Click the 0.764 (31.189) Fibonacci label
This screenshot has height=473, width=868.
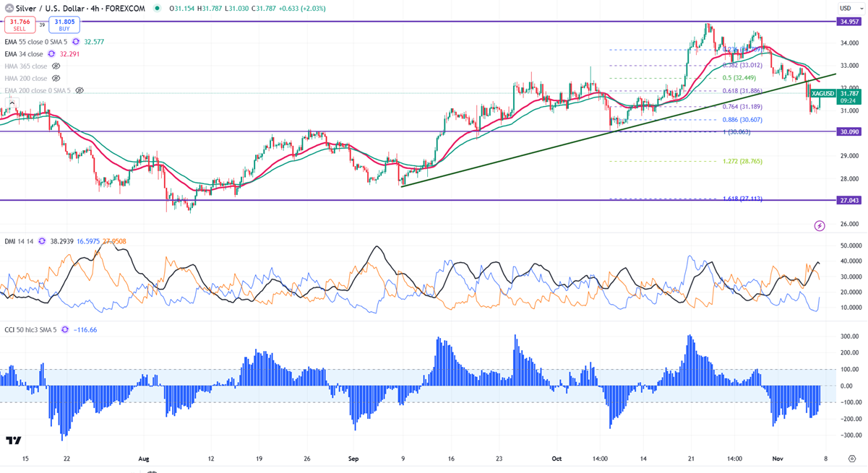(742, 106)
